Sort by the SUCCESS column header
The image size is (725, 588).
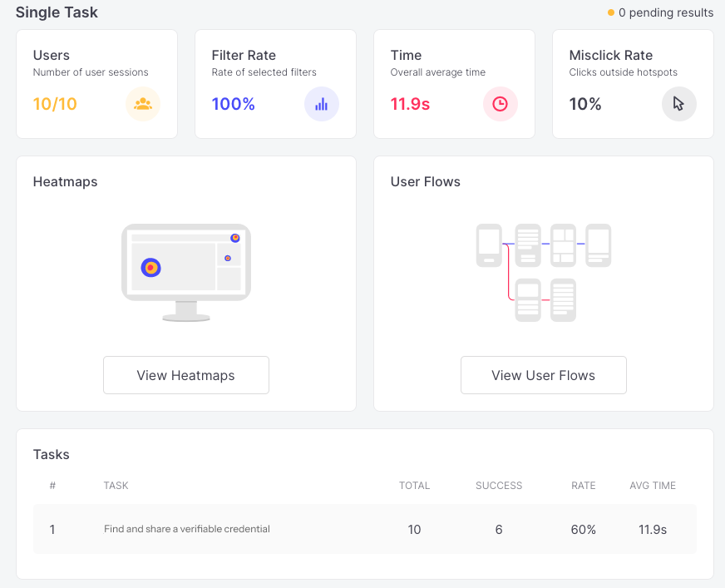pyautogui.click(x=499, y=486)
